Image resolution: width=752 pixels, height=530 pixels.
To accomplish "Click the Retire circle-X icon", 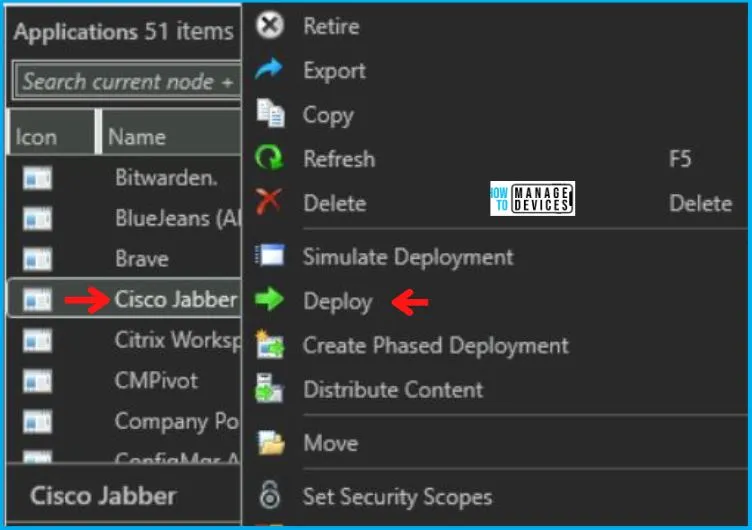I will (270, 25).
